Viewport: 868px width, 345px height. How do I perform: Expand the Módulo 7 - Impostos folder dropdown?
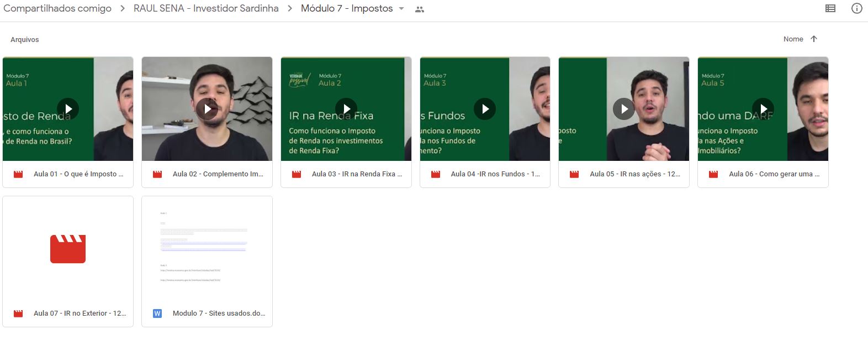coord(401,9)
